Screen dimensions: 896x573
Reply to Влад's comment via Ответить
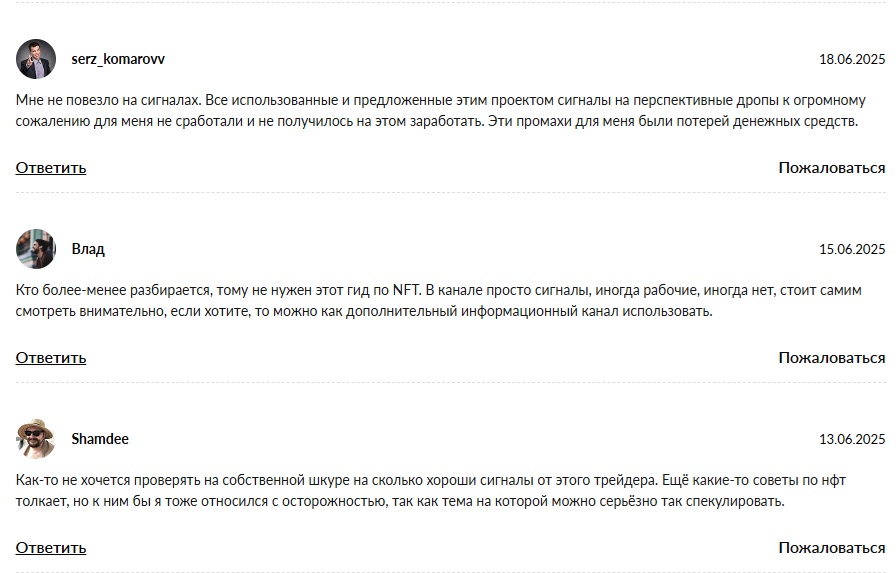pos(51,358)
